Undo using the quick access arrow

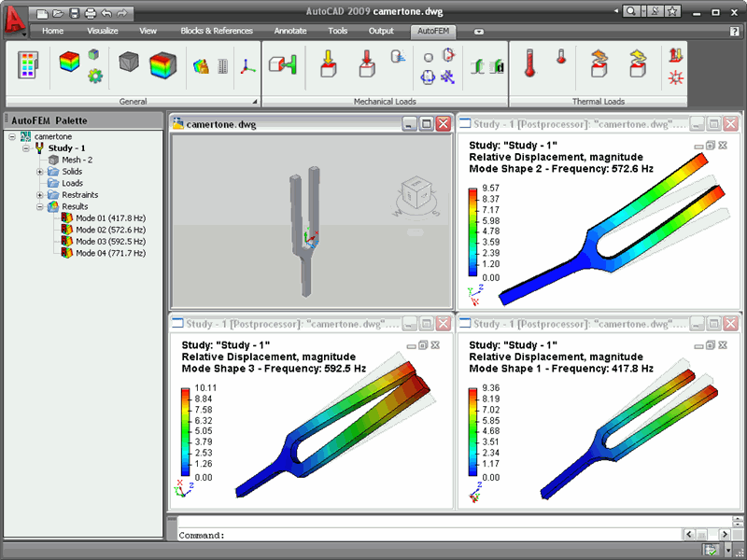click(106, 13)
